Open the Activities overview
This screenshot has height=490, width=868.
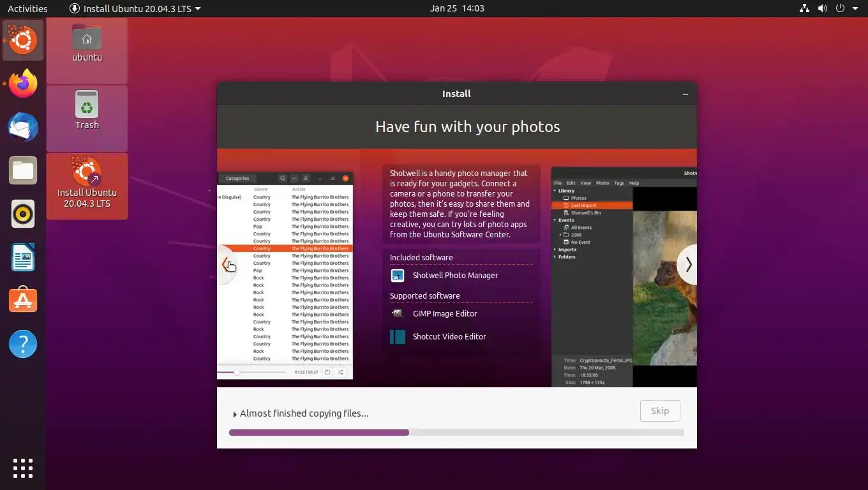point(27,8)
